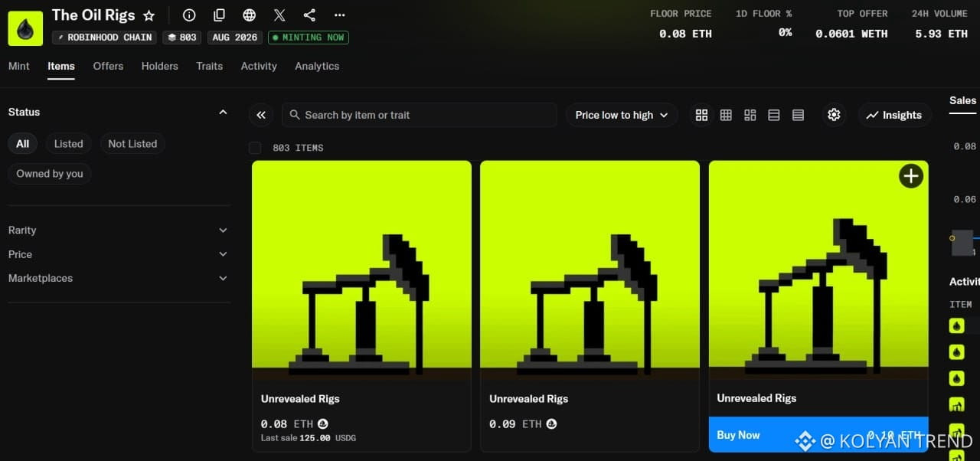Screen dimensions: 980x461
Task: Open the website globe icon
Action: click(x=250, y=15)
